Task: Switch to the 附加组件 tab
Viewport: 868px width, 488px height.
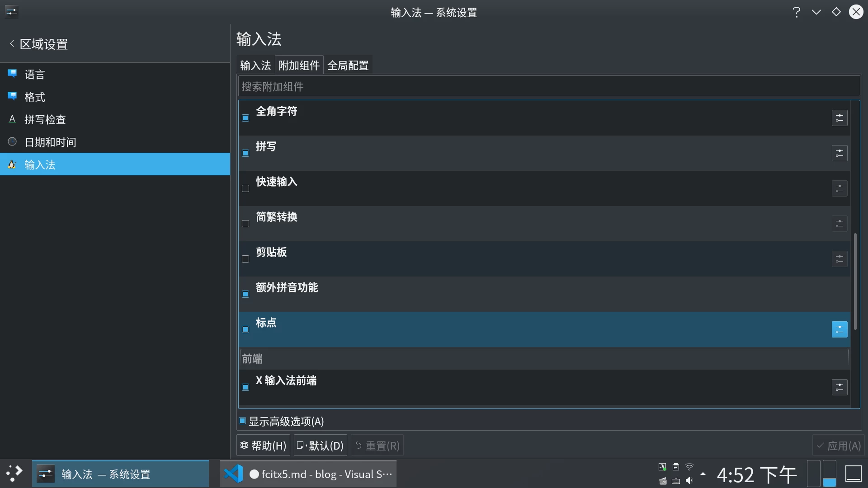Action: (299, 65)
